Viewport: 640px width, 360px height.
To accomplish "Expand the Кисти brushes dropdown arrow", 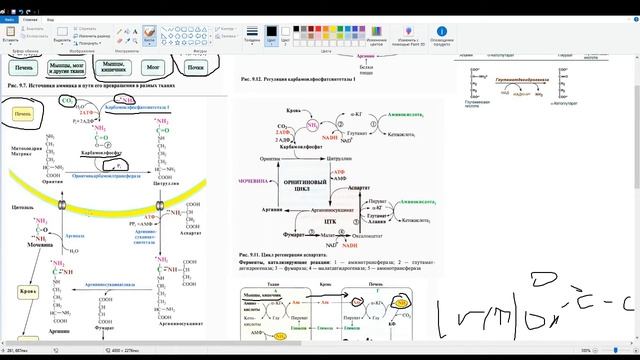I will (x=149, y=44).
